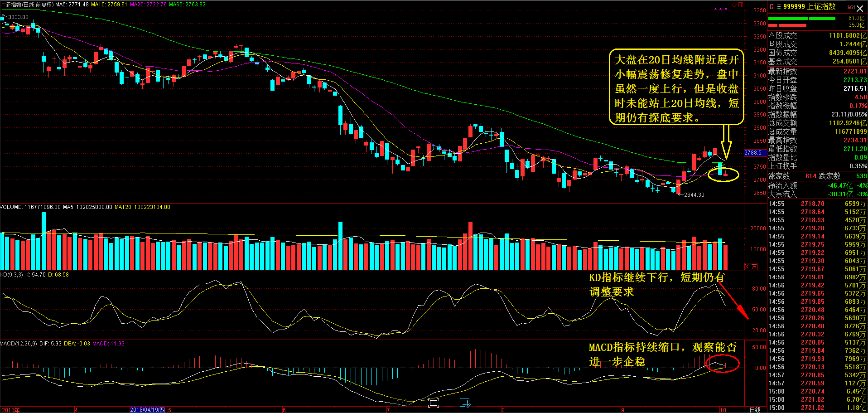Viewport: 868px width, 413px height.
Task: Click the MA120: 130223104.00 volume label
Action: click(x=142, y=207)
